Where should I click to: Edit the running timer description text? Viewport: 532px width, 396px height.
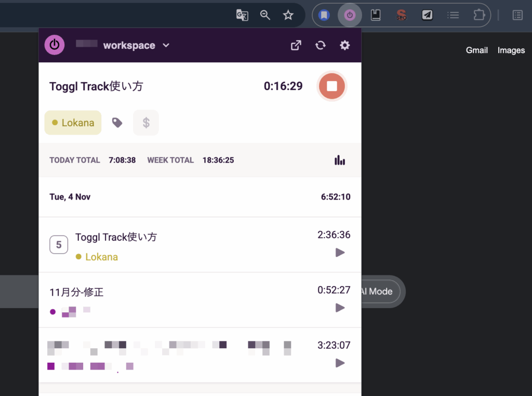[x=96, y=86]
